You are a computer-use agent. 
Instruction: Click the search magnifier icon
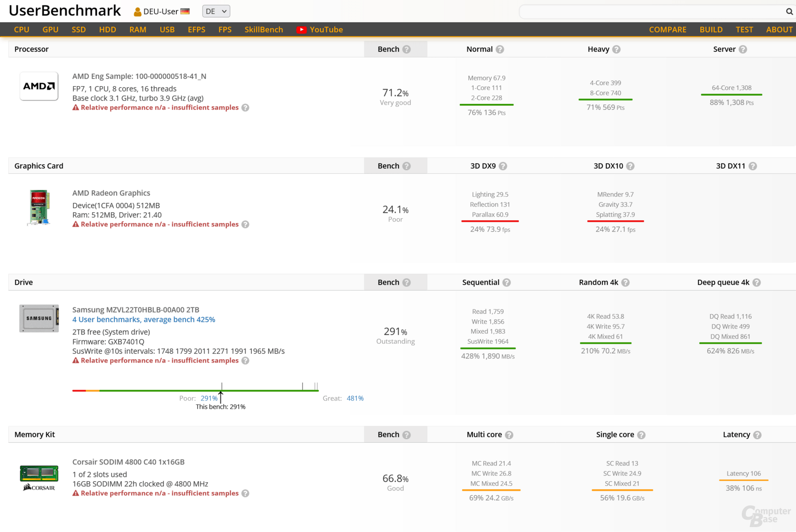(789, 11)
